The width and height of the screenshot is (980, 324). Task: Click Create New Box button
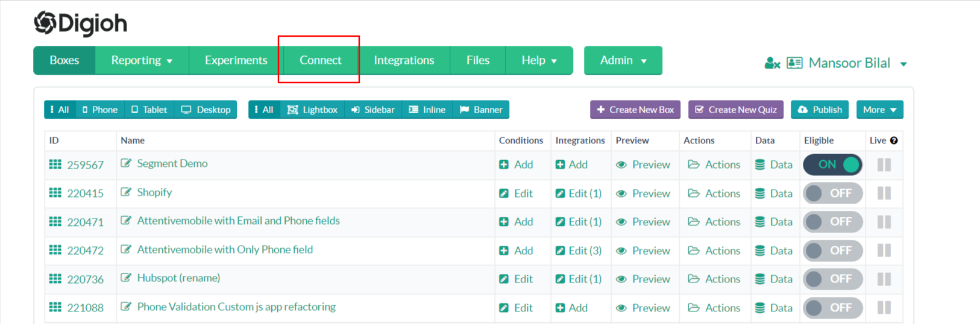[635, 110]
